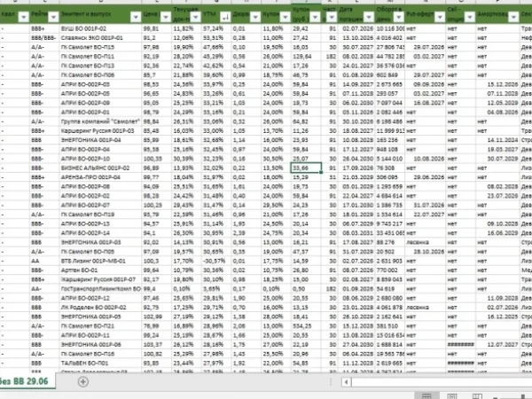Select cell Славянск ЭКО 001Р-01

pos(100,38)
